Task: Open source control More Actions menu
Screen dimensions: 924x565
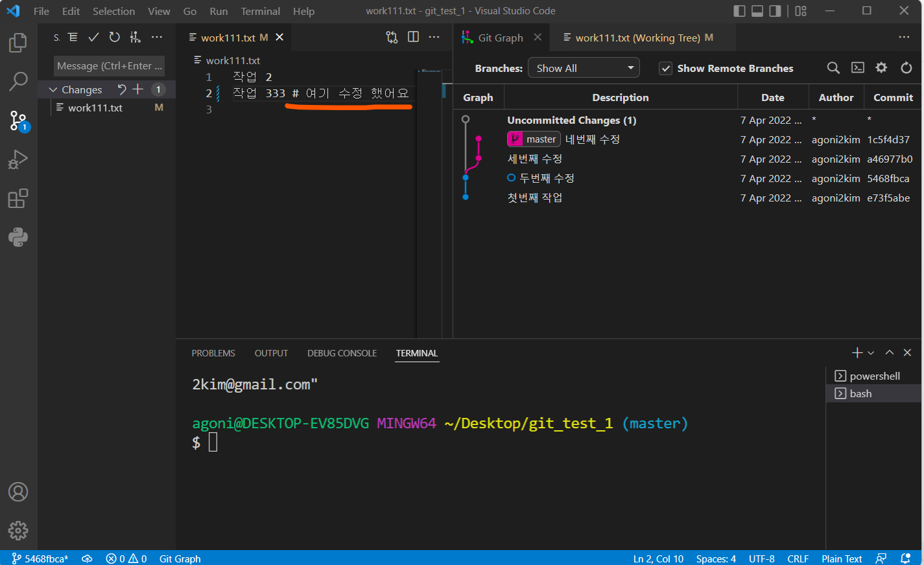Action: pos(157,38)
